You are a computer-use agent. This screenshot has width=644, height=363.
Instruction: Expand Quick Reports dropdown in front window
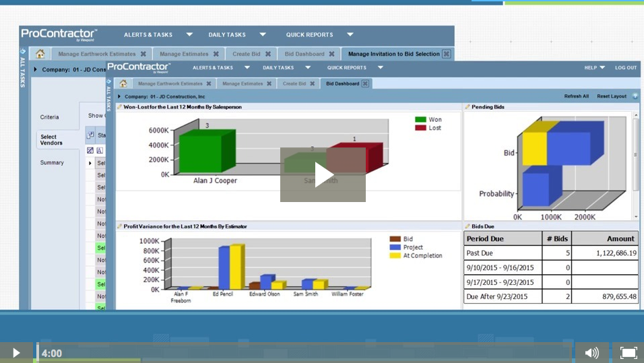coord(381,67)
